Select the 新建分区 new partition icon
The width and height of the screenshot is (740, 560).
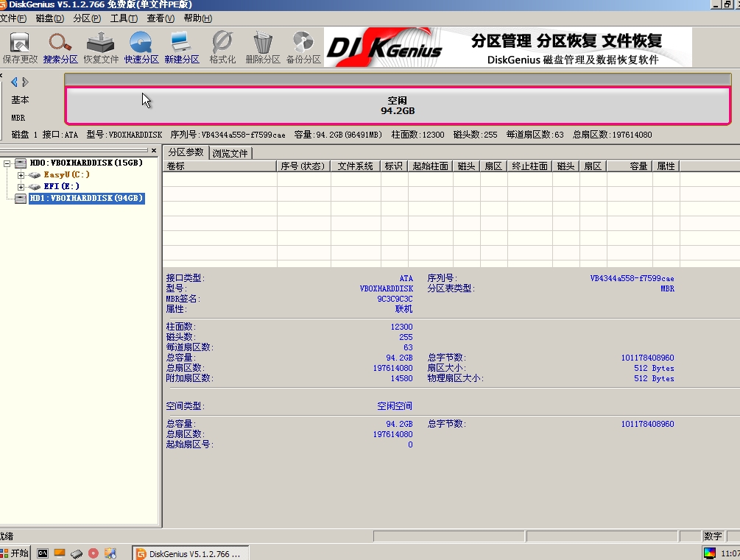(x=181, y=46)
